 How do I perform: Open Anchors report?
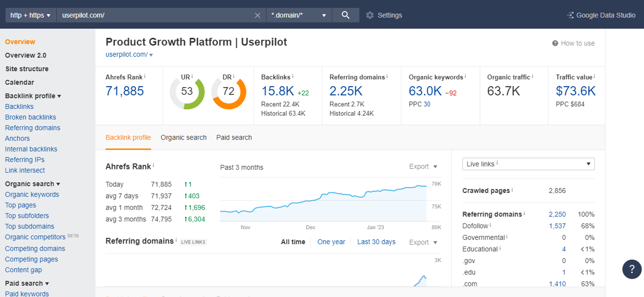click(x=17, y=138)
